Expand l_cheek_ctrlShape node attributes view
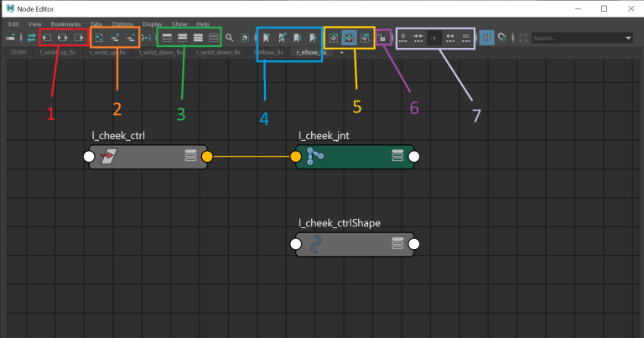 pyautogui.click(x=397, y=243)
